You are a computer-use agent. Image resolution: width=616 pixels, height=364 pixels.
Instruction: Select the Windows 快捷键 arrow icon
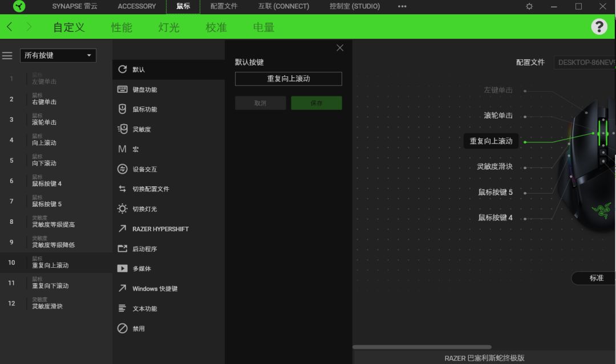click(x=122, y=288)
